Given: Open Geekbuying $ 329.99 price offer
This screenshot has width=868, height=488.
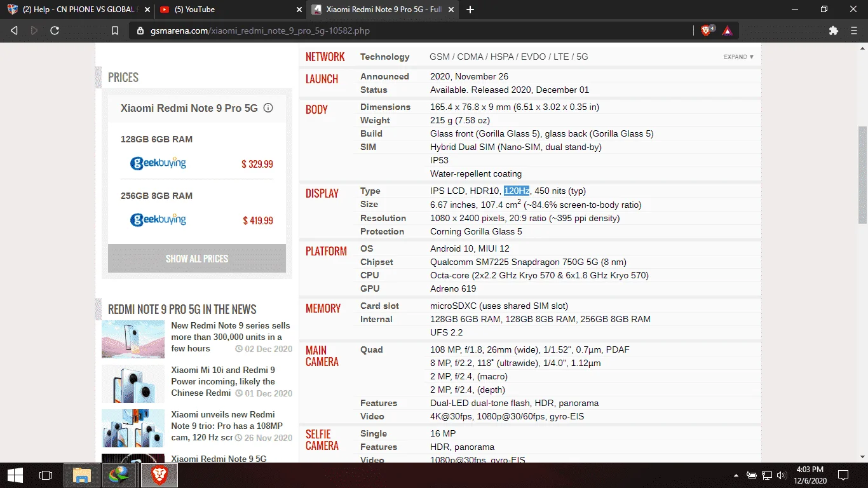Looking at the screenshot, I should pos(257,164).
